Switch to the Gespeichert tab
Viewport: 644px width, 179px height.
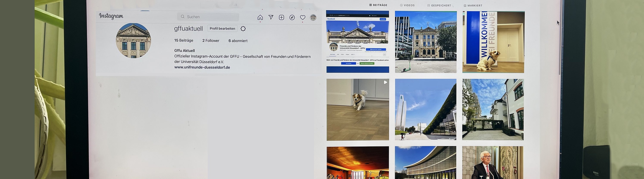[x=439, y=6]
